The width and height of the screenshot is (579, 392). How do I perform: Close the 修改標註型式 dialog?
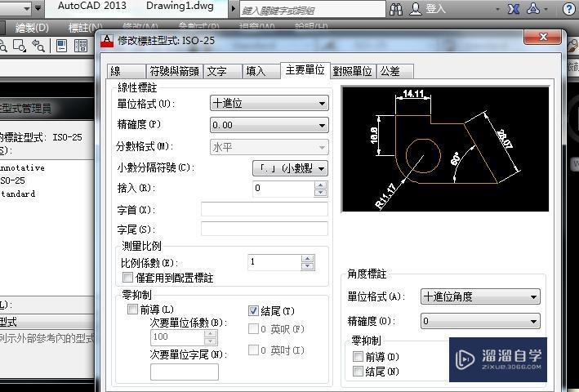543,37
